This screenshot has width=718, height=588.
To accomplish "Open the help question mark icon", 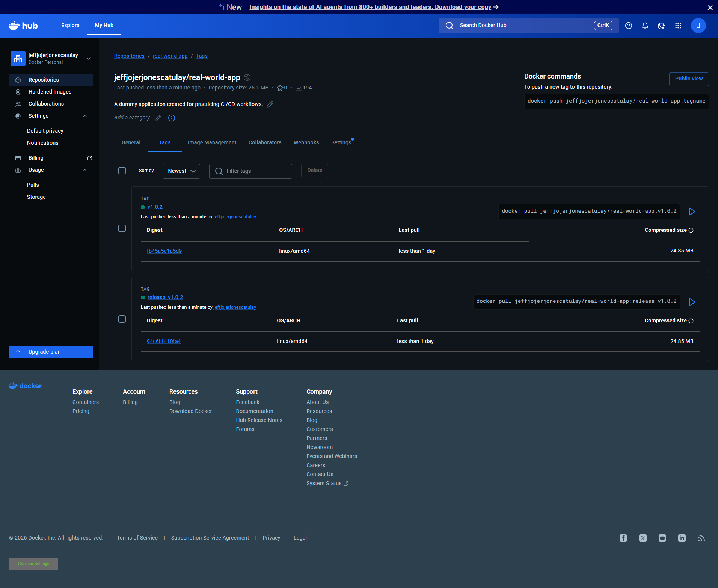I will [629, 26].
